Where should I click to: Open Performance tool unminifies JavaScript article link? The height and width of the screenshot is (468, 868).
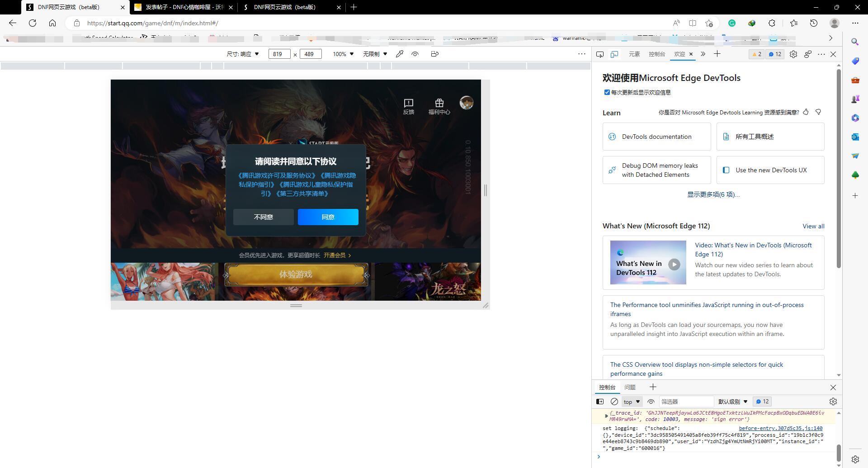707,309
